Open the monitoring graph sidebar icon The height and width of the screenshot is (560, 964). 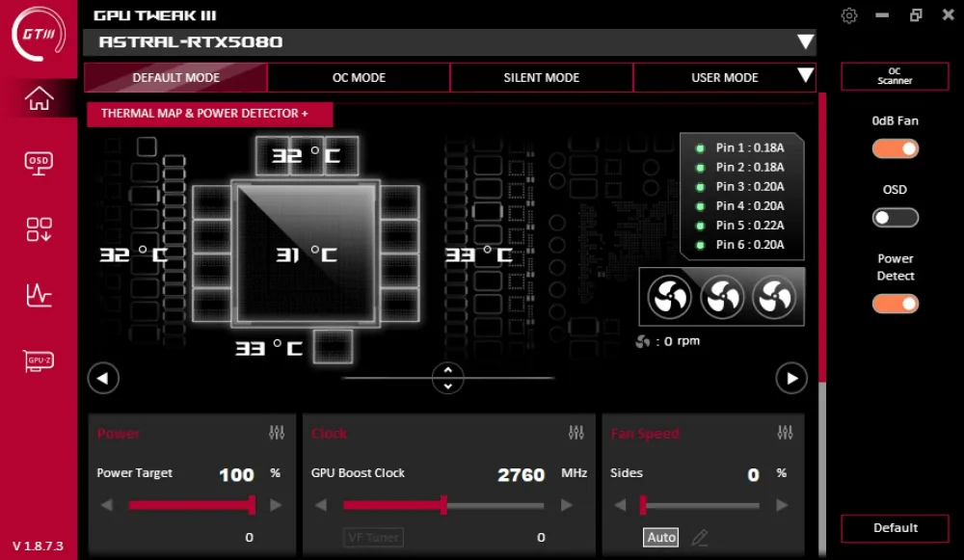coord(39,295)
